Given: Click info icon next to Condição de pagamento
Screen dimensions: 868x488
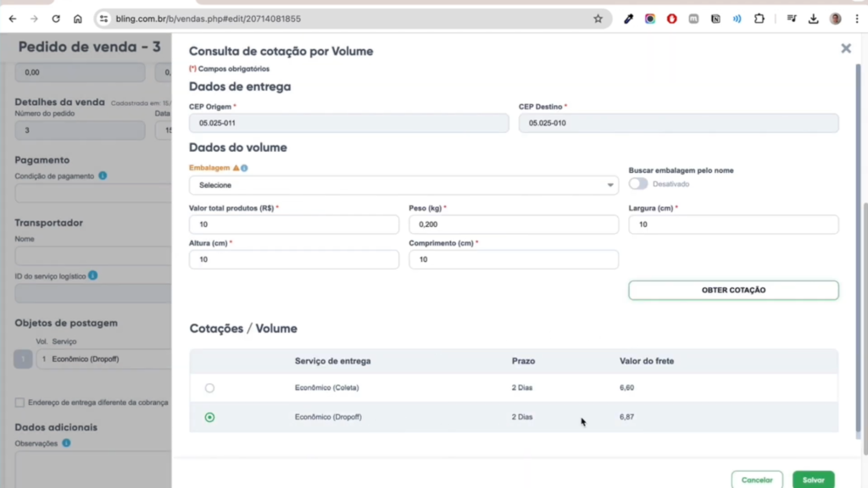Looking at the screenshot, I should pos(103,175).
